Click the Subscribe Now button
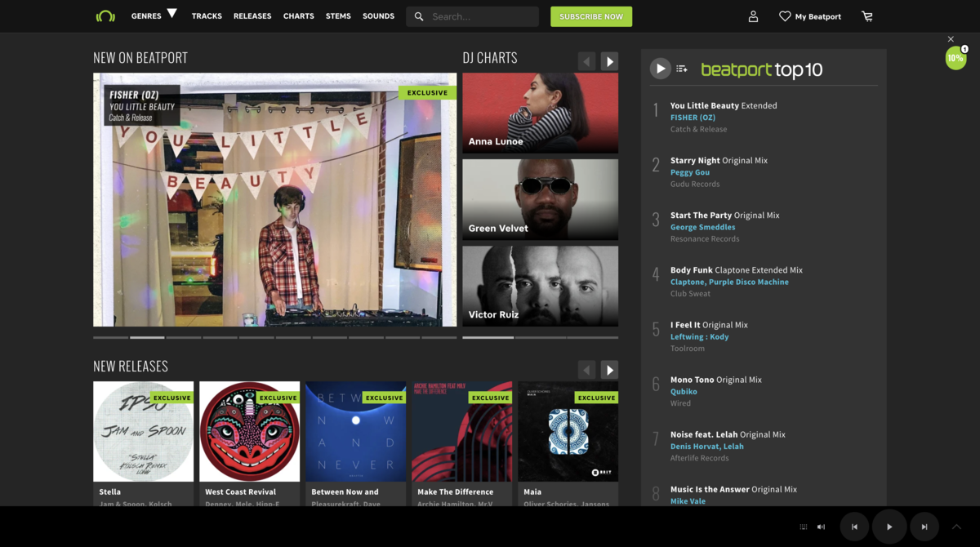 coord(591,16)
